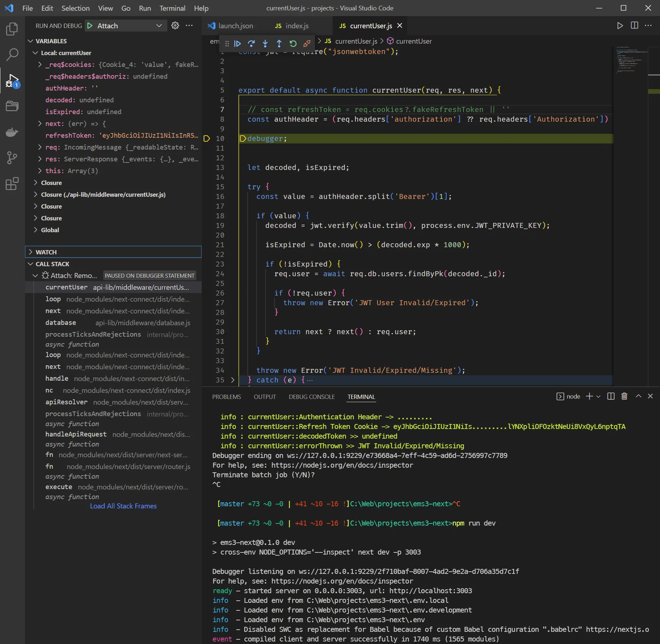Image resolution: width=660 pixels, height=644 pixels.
Task: Open the Terminal menu
Action: tap(172, 8)
